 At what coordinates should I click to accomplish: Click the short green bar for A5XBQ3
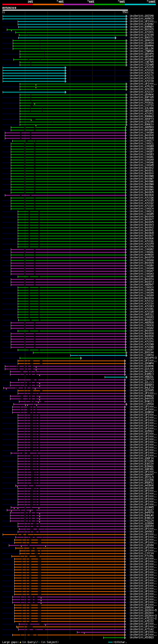[115, 638]
